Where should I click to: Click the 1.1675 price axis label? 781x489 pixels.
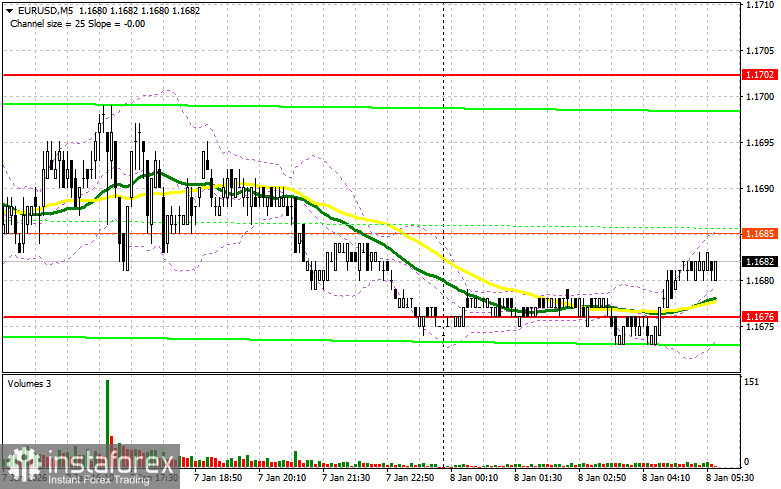760,326
